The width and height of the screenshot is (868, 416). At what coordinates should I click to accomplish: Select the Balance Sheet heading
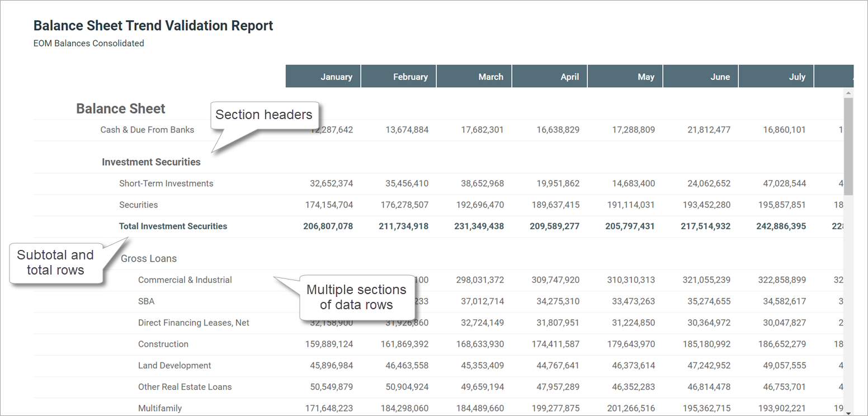tap(121, 108)
